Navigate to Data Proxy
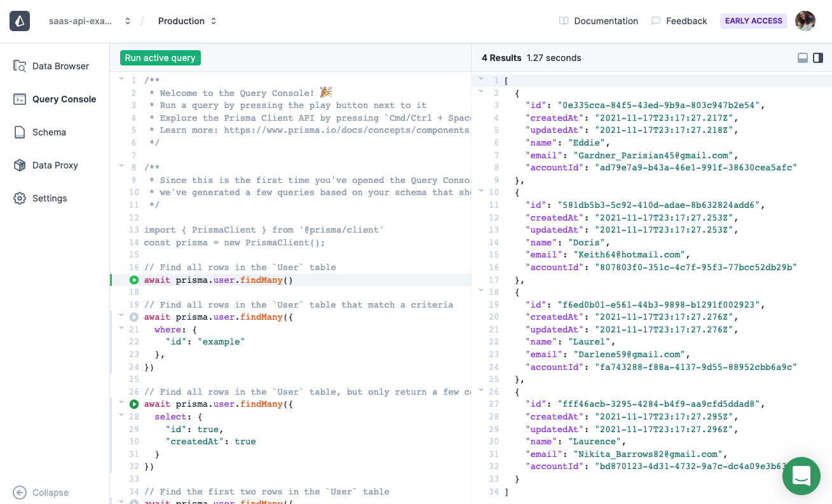Screen dimensions: 832x504 point(46,165)
